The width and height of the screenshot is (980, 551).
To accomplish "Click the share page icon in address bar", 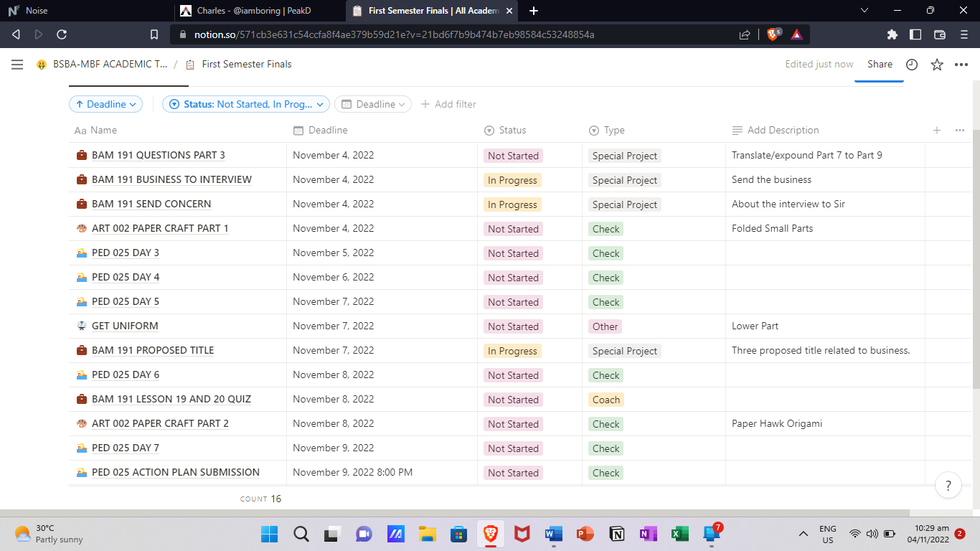I will pos(745,34).
